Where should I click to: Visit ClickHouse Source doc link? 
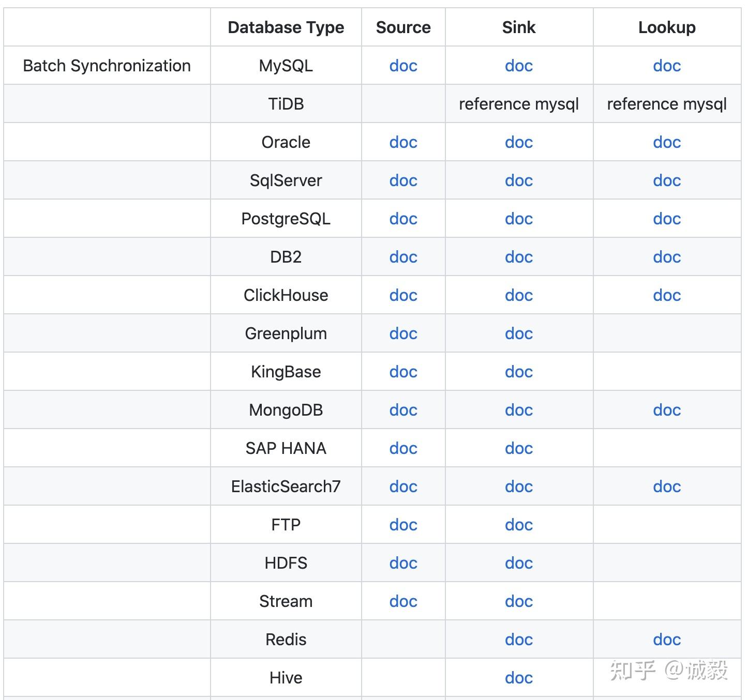coord(403,295)
